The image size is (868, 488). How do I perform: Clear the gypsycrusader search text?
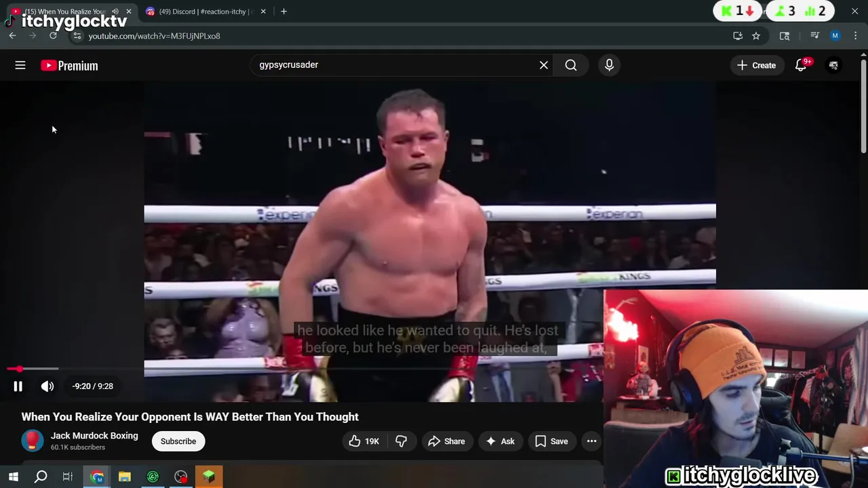[x=544, y=65]
